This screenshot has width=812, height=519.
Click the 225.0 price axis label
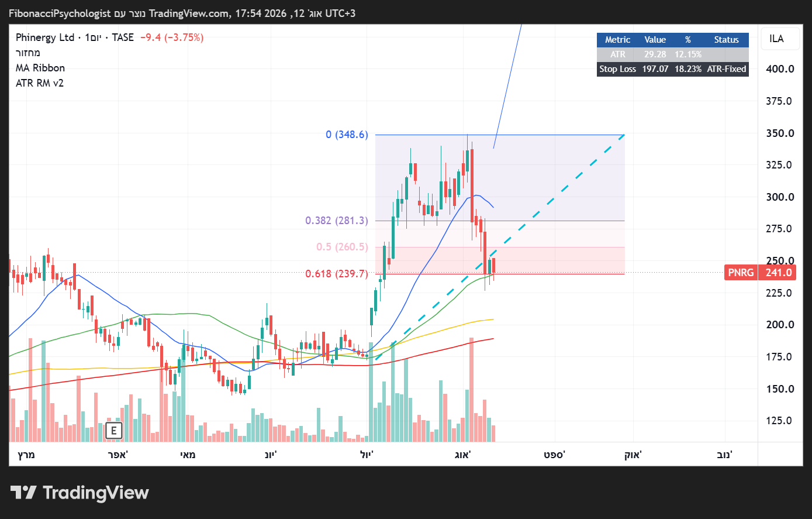pyautogui.click(x=780, y=293)
